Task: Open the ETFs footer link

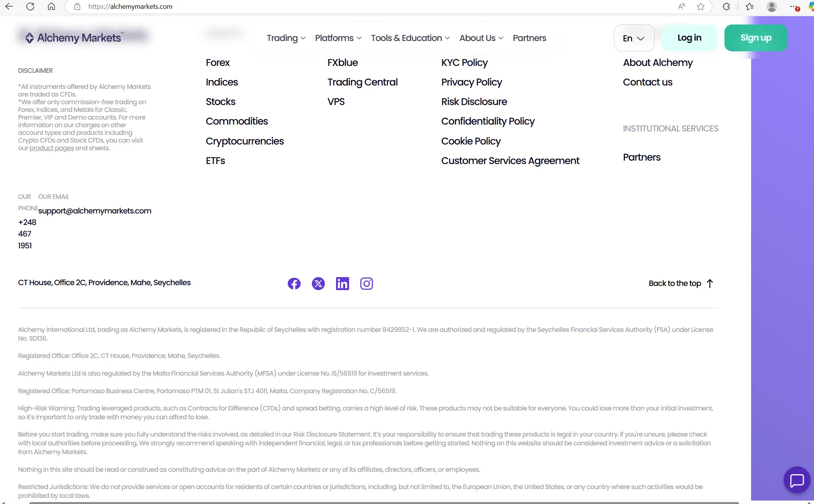Action: pos(215,161)
